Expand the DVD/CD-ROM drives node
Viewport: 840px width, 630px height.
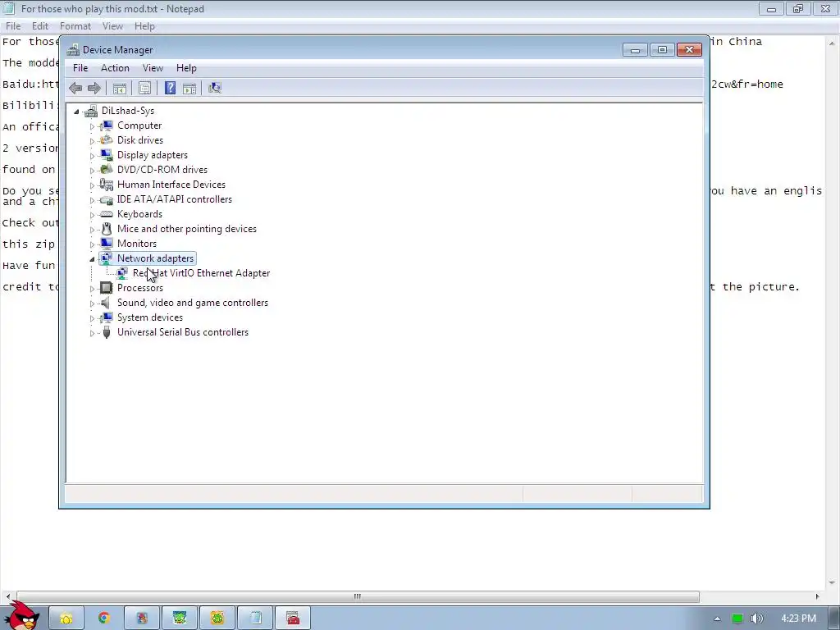click(x=92, y=171)
